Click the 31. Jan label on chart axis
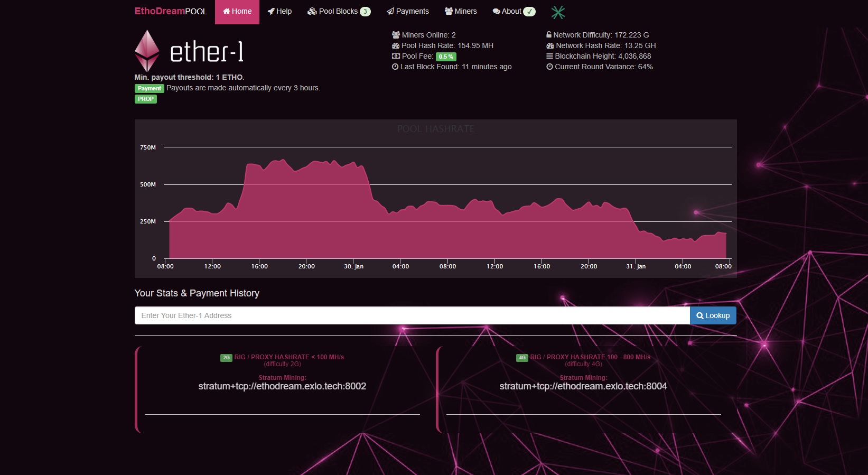The height and width of the screenshot is (475, 868). pyautogui.click(x=636, y=266)
